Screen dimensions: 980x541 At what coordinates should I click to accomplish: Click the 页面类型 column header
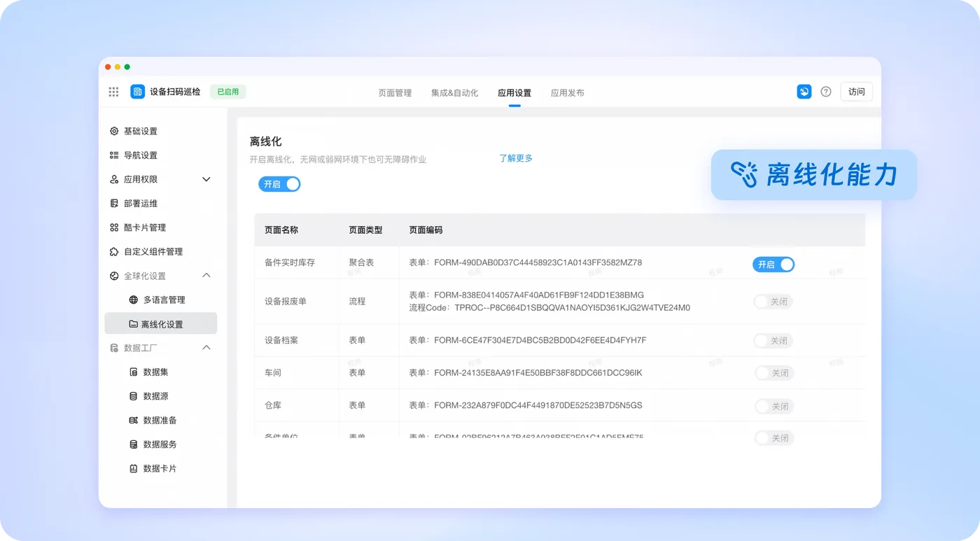(x=366, y=230)
